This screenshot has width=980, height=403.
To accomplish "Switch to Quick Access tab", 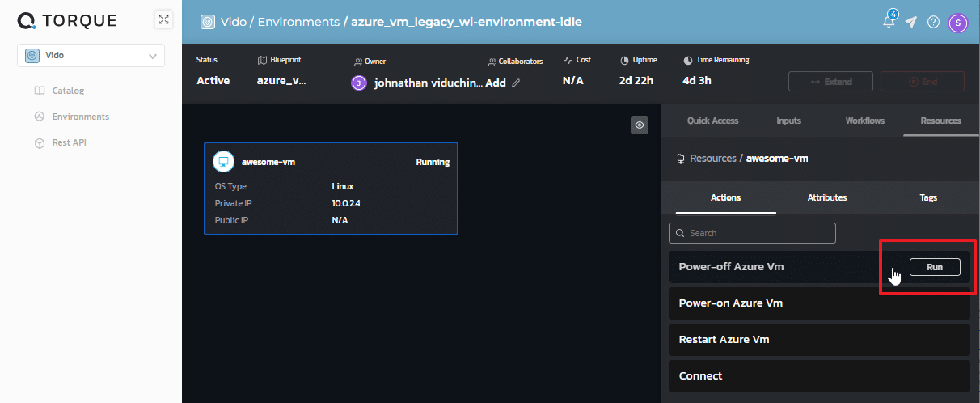I will [712, 121].
